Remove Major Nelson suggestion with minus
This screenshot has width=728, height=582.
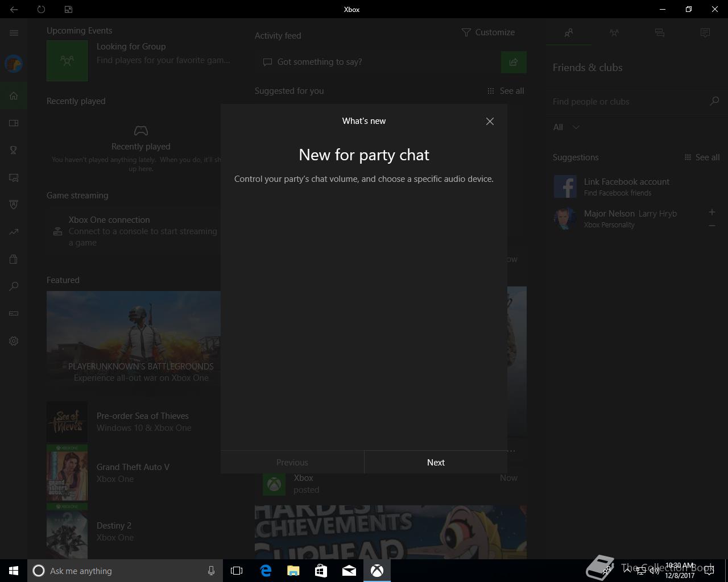point(712,226)
